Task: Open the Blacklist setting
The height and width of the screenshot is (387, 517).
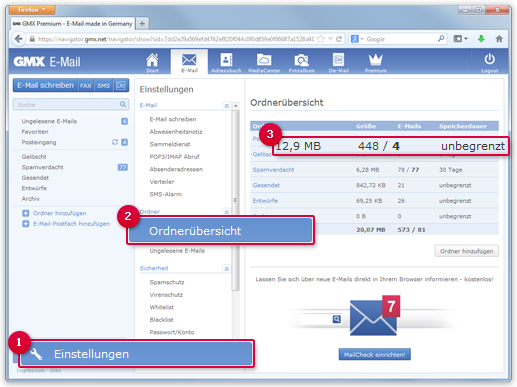Action: point(161,320)
